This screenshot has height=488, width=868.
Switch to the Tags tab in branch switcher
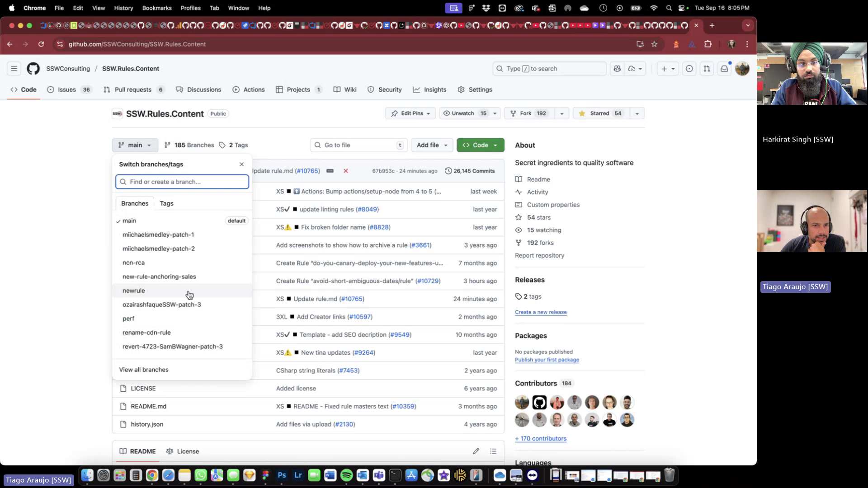[166, 203]
